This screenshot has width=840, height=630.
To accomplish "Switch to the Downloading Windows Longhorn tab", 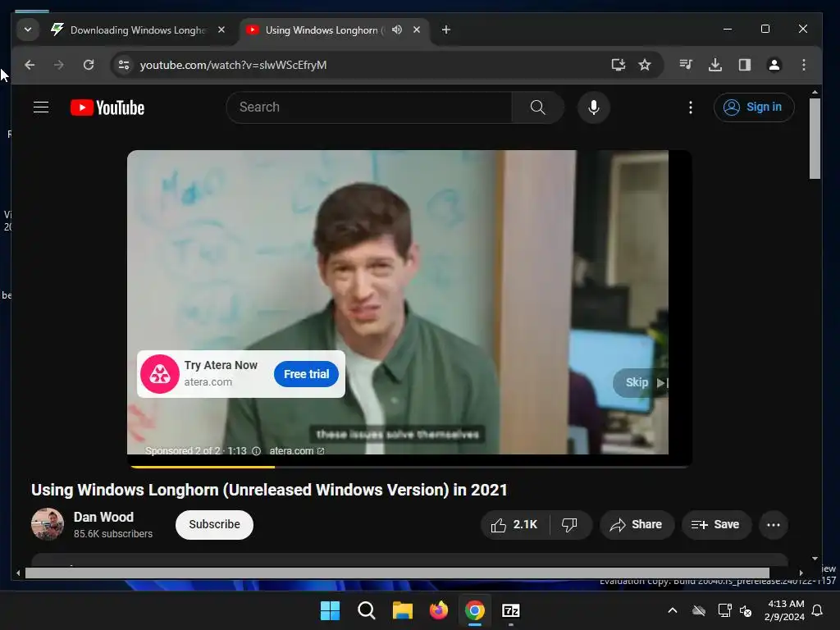I will coord(138,30).
